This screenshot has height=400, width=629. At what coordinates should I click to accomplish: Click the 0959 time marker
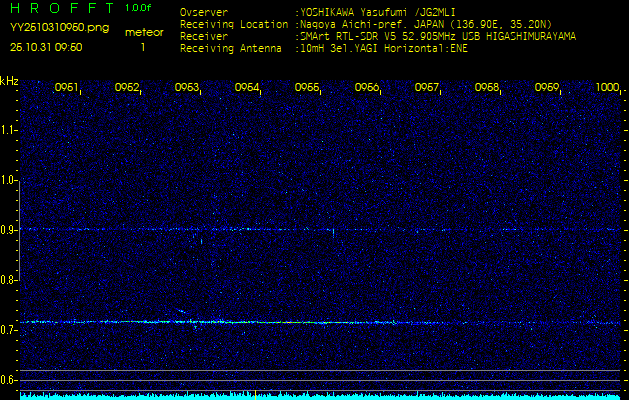[x=547, y=88]
